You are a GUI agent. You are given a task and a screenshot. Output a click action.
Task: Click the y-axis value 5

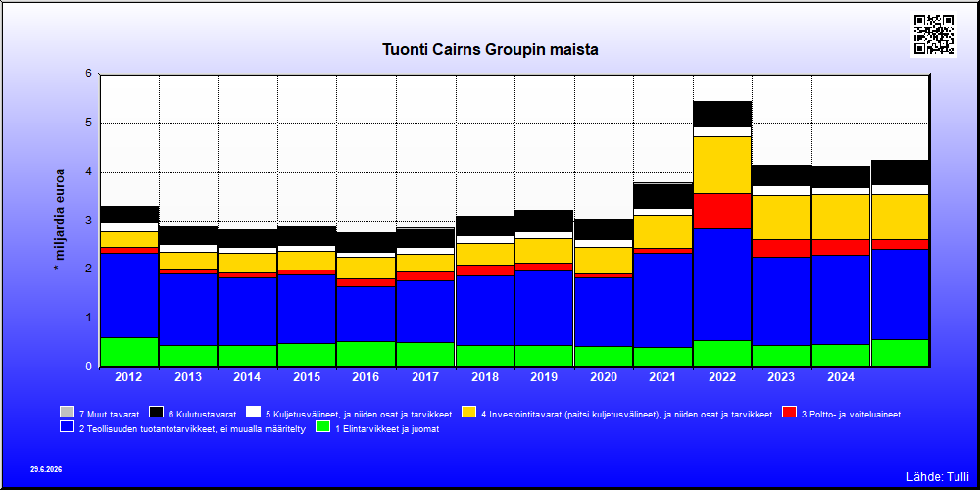point(88,122)
